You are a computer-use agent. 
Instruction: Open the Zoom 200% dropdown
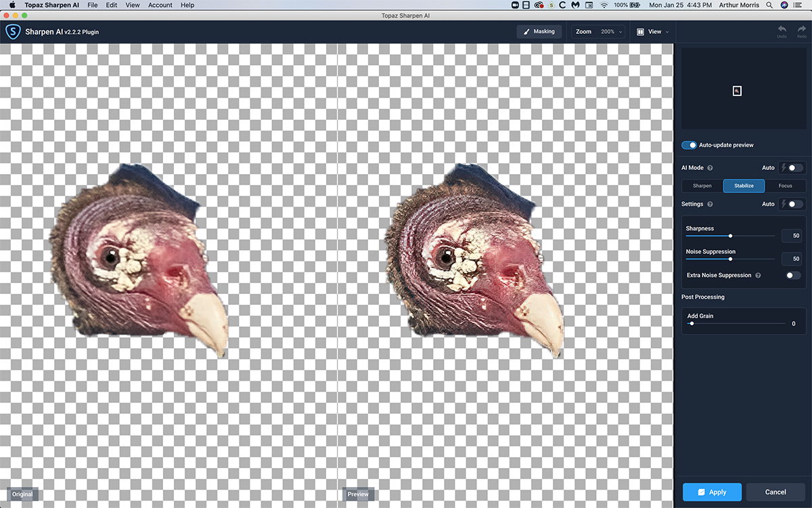(x=599, y=32)
